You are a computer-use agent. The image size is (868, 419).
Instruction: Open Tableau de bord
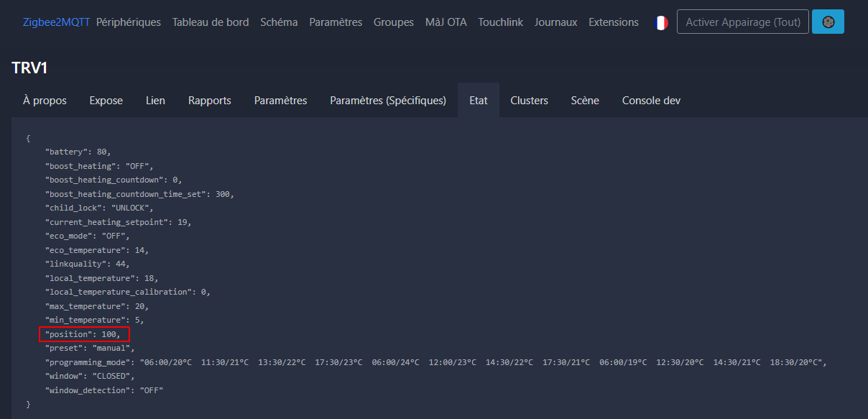click(x=211, y=22)
